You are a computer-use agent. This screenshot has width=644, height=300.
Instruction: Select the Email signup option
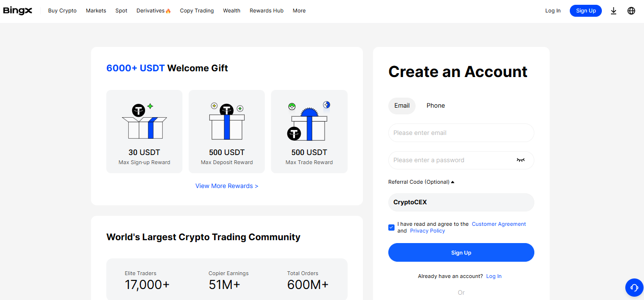point(402,106)
